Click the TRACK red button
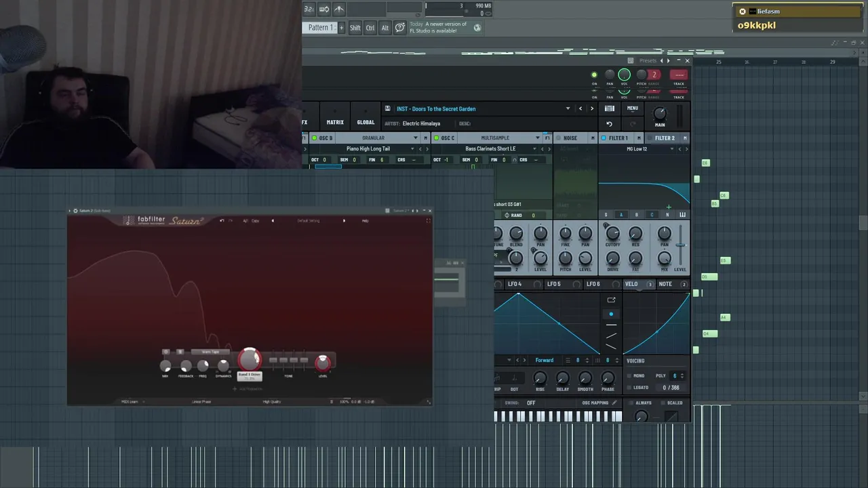The width and height of the screenshot is (868, 488). point(678,75)
